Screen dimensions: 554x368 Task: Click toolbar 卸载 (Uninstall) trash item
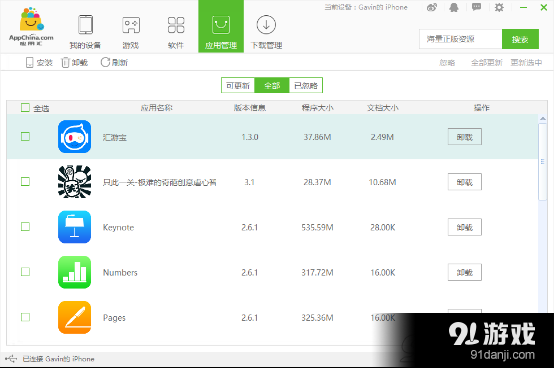75,63
